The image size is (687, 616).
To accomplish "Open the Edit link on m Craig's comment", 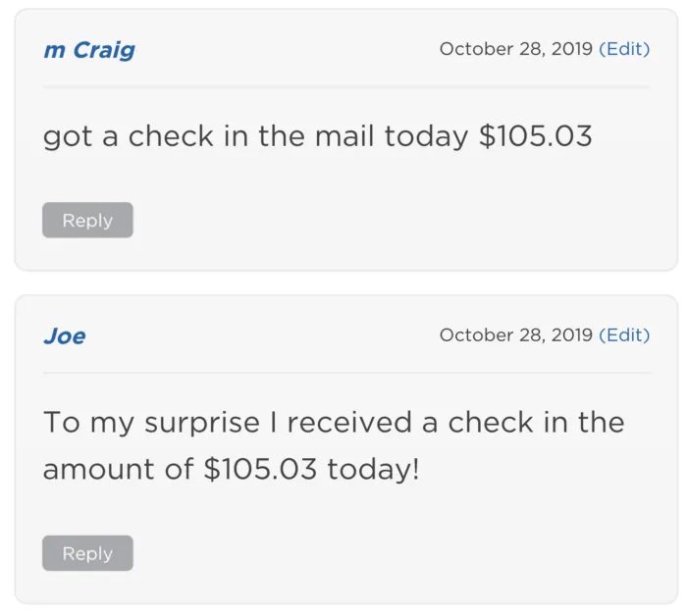I will pyautogui.click(x=624, y=49).
